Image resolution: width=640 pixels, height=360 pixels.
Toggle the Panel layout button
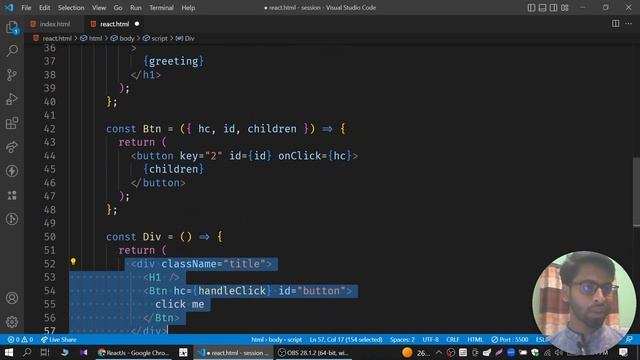pos(542,7)
